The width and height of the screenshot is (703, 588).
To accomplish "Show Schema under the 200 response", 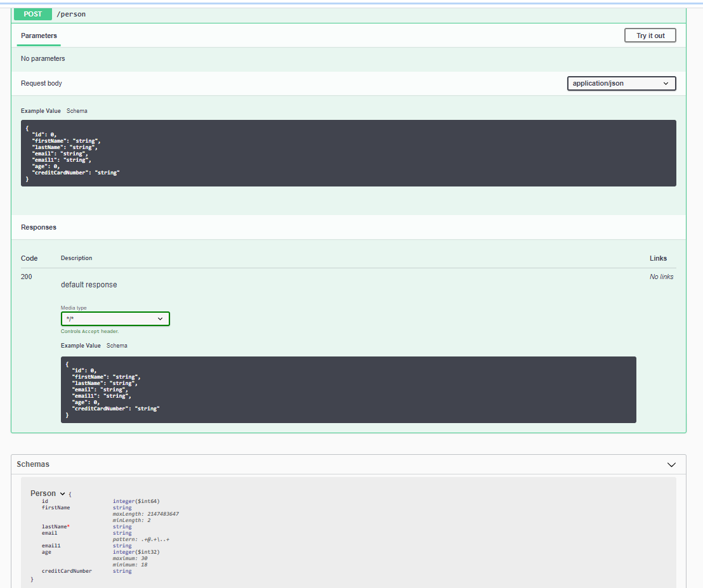I will 117,346.
